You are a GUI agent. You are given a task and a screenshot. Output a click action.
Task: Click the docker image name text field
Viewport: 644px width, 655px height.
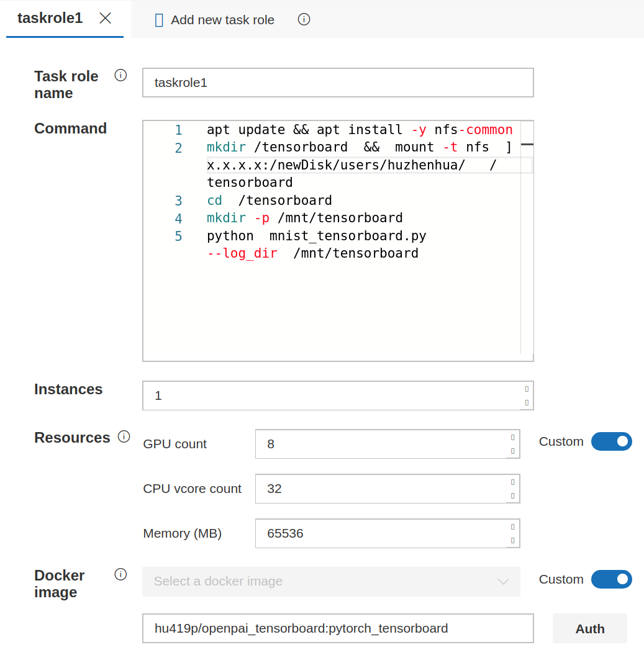pyautogui.click(x=338, y=628)
